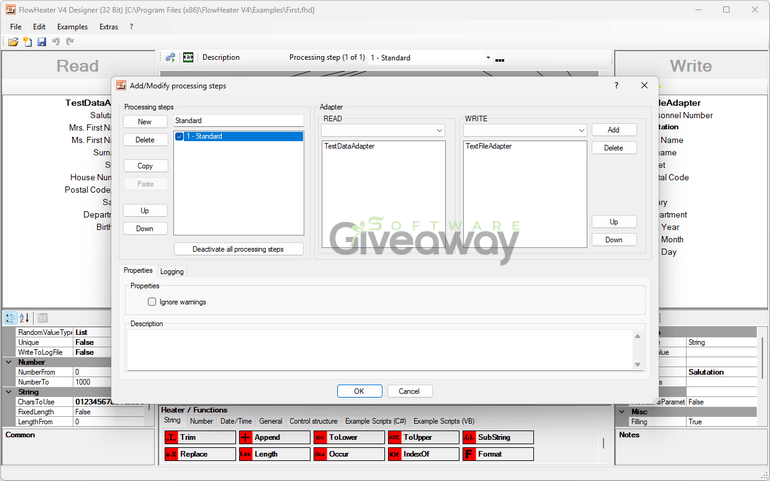This screenshot has height=481, width=770.
Task: Move processing step Down
Action: 145,228
